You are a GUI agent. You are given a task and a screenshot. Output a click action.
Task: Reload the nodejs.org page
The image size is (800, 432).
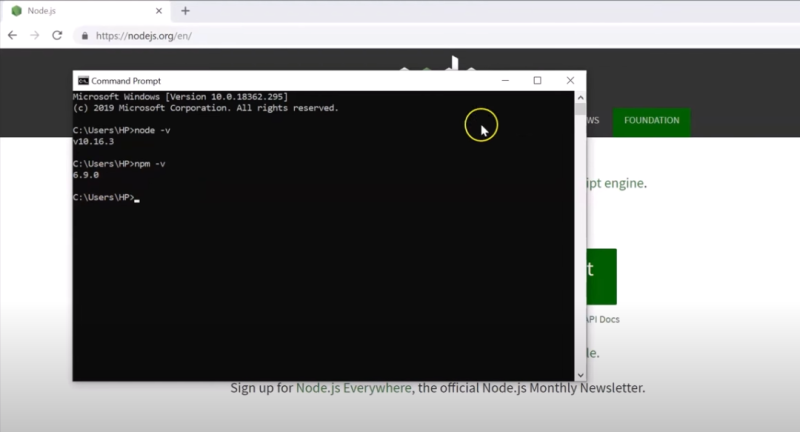[x=57, y=35]
